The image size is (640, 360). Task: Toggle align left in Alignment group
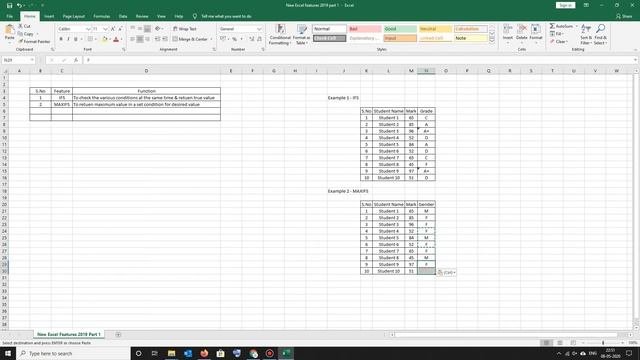click(132, 39)
